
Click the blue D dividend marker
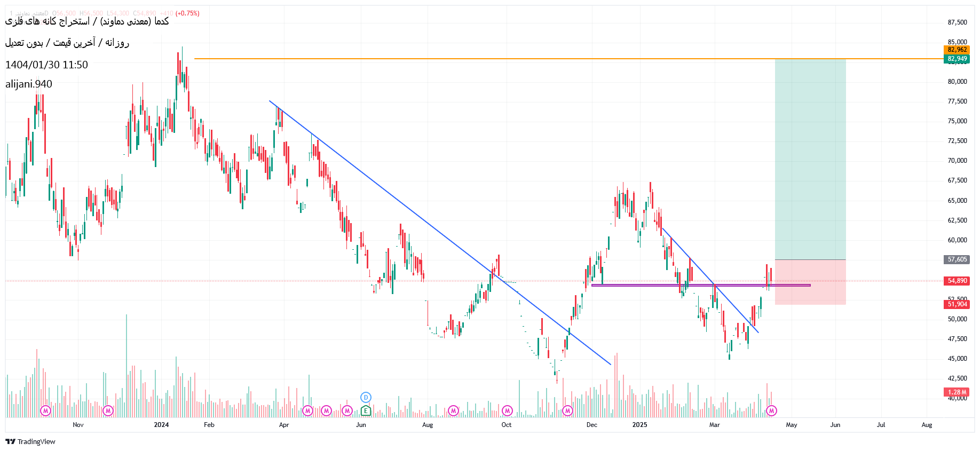click(x=366, y=397)
